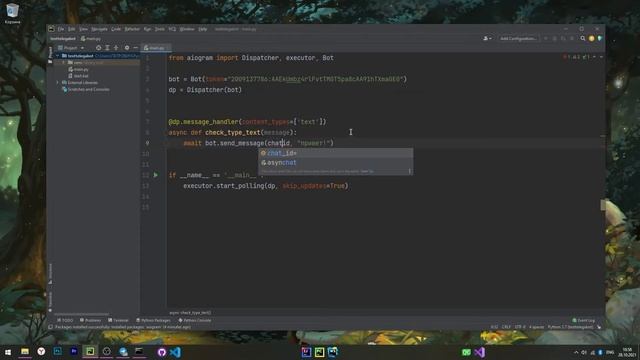This screenshot has width=640, height=360.
Task: Open Add Configuration dropdown
Action: coord(518,38)
